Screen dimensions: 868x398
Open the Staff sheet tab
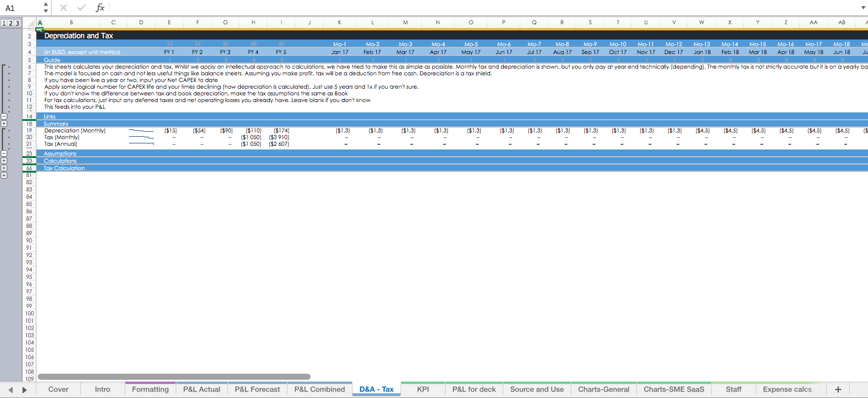coord(733,389)
